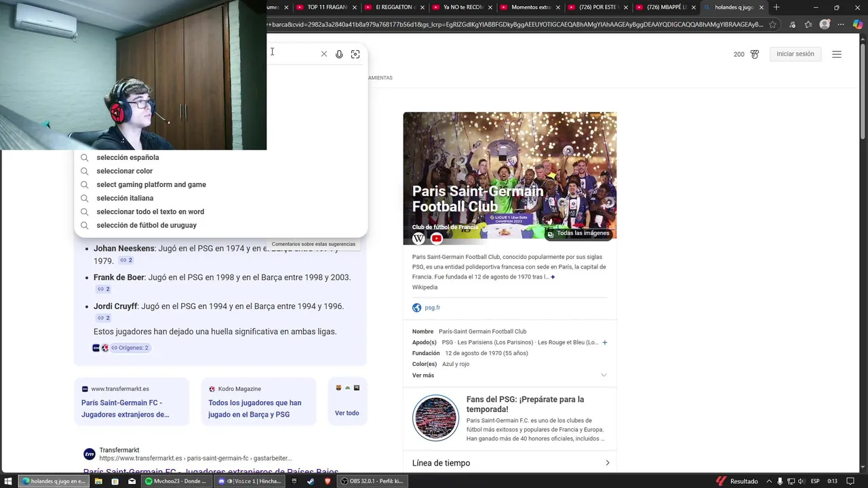The image size is (868, 488).
Task: Expand the 'Línea de tiempo' section arrow
Action: (x=607, y=463)
